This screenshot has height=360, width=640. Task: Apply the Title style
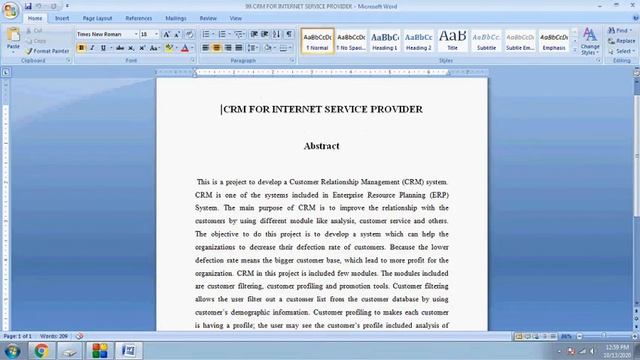tap(453, 41)
